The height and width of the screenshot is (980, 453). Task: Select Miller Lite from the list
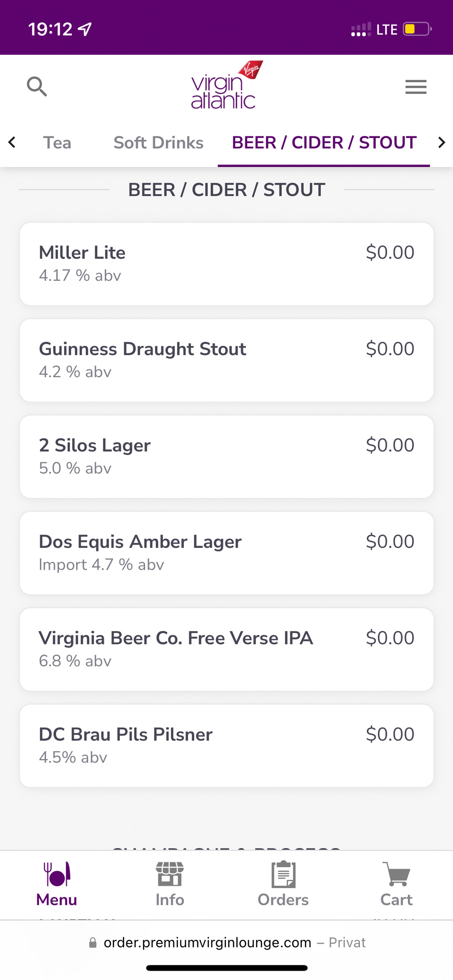(226, 264)
